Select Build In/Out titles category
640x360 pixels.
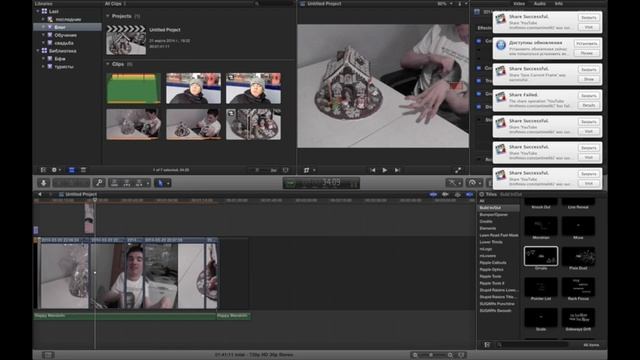coord(498,208)
